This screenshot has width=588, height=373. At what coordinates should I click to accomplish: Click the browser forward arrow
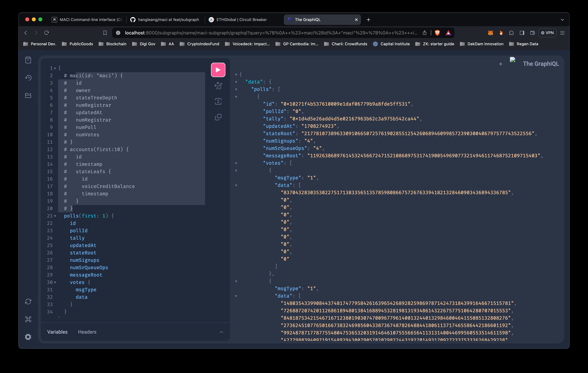(x=36, y=33)
